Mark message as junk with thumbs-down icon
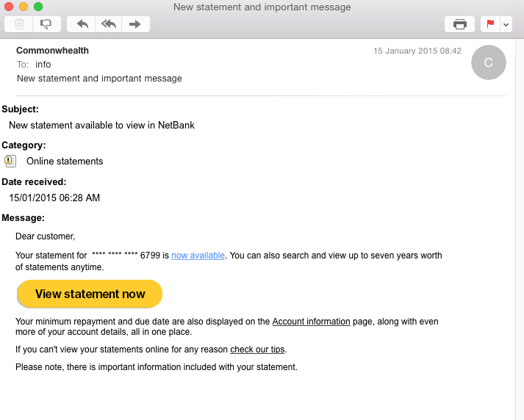 46,24
